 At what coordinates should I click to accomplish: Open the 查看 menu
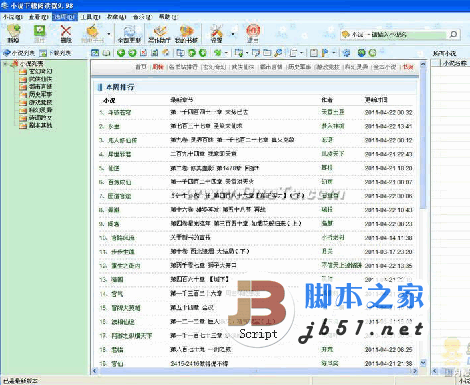38,17
